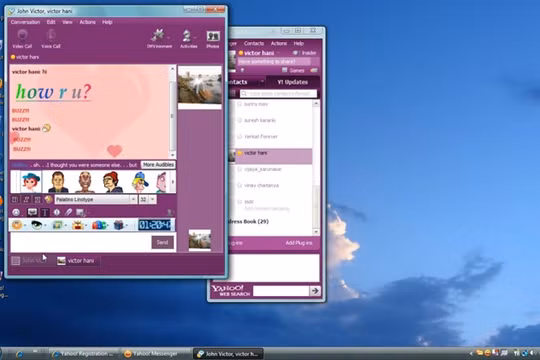Select the highlighted victor hani contact
Image resolution: width=540 pixels, height=360 pixels.
click(271, 156)
